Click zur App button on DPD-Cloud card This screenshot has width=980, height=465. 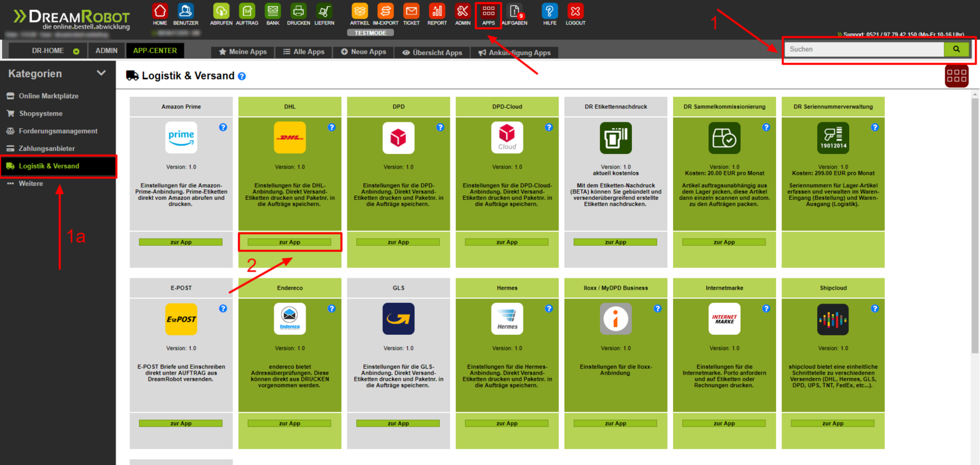[507, 242]
